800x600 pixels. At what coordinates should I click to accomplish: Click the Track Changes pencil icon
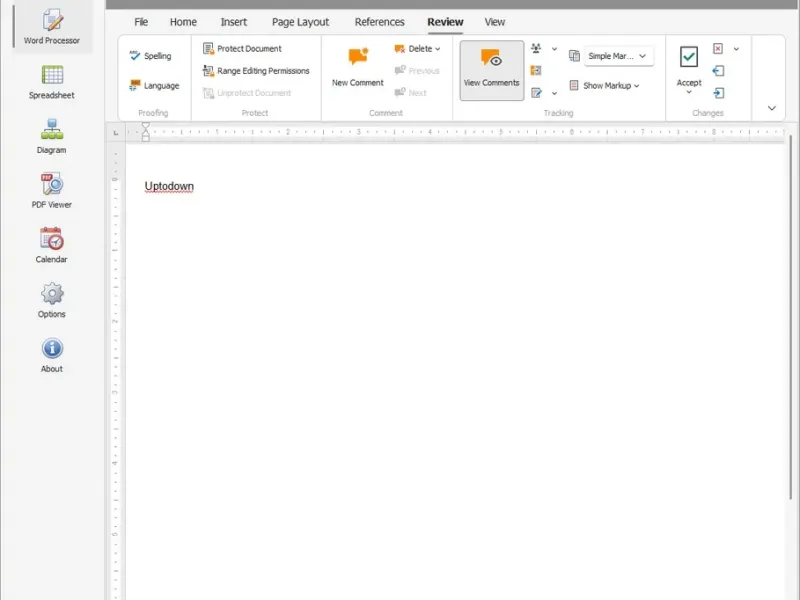click(536, 93)
